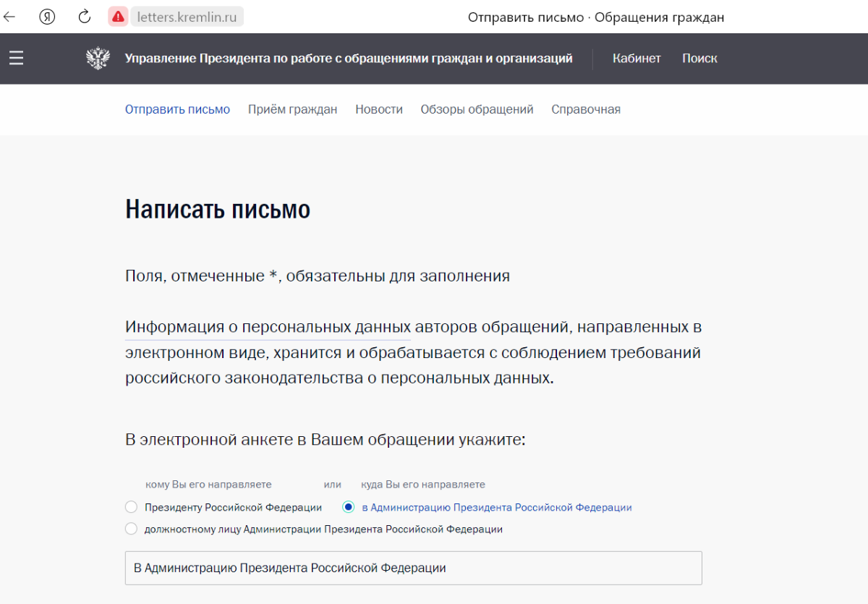Open the hamburger menu icon
Image resolution: width=868 pixels, height=604 pixels.
click(17, 58)
